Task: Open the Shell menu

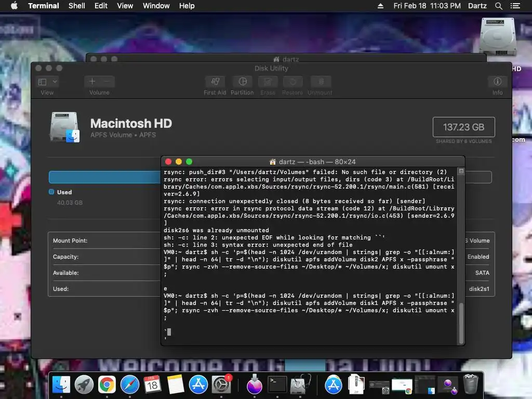Action: click(x=77, y=6)
